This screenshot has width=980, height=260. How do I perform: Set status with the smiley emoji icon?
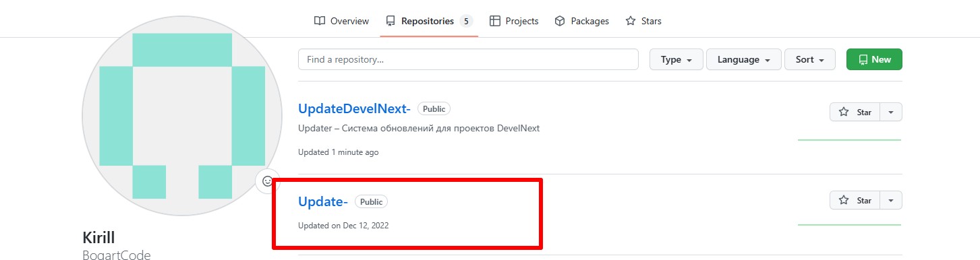[268, 181]
